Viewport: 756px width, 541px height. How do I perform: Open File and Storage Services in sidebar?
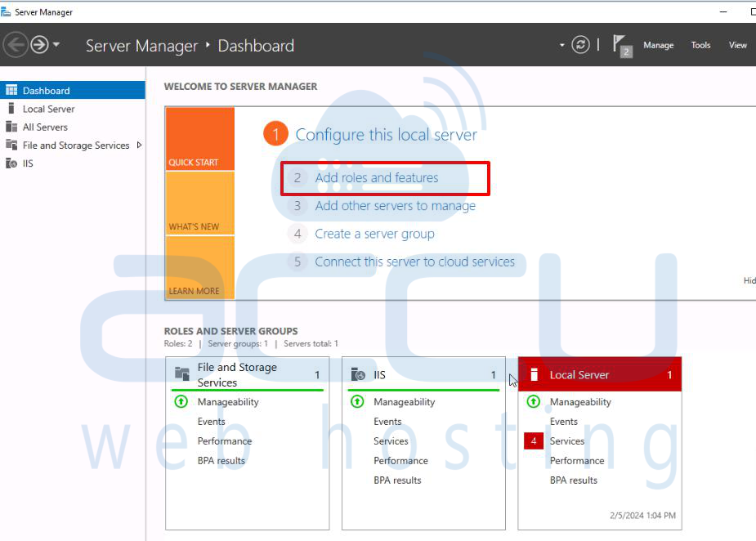(x=72, y=145)
